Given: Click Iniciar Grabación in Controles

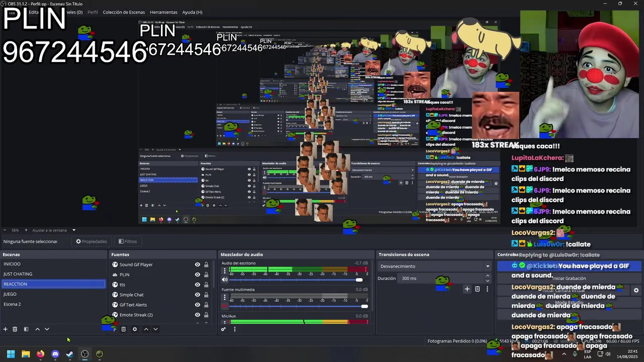Looking at the screenshot, I should pyautogui.click(x=569, y=278).
